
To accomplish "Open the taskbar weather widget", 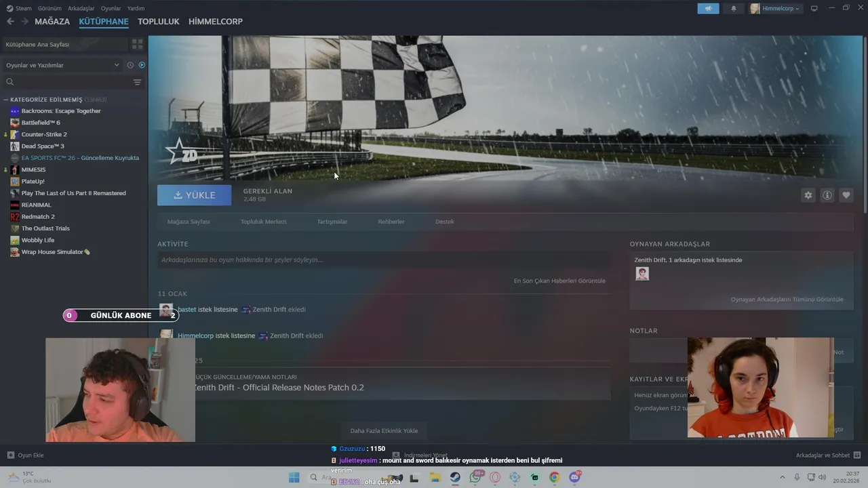I will [29, 477].
